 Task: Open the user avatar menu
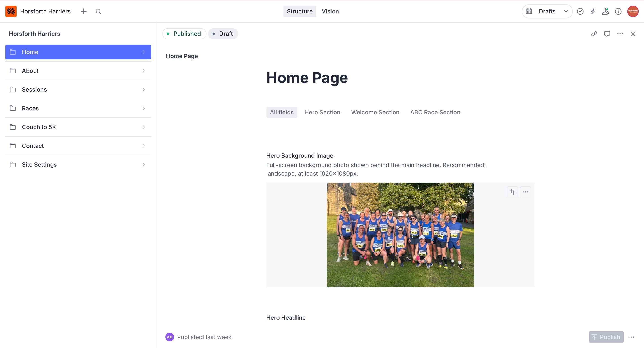633,11
